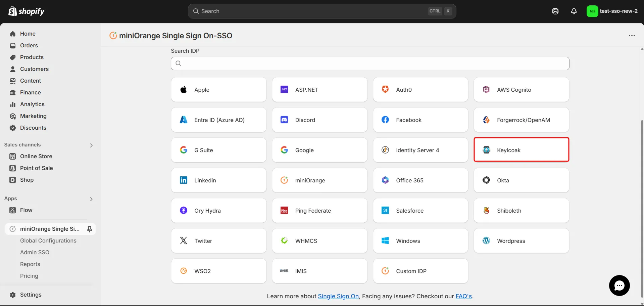Image resolution: width=644 pixels, height=306 pixels.
Task: Click the AWS Cognito icon
Action: pyautogui.click(x=486, y=89)
